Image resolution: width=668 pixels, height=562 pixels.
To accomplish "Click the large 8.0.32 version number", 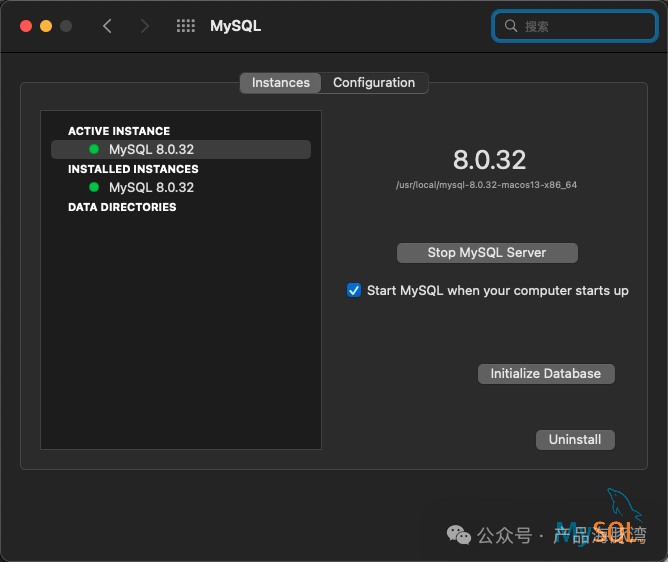I will click(489, 160).
